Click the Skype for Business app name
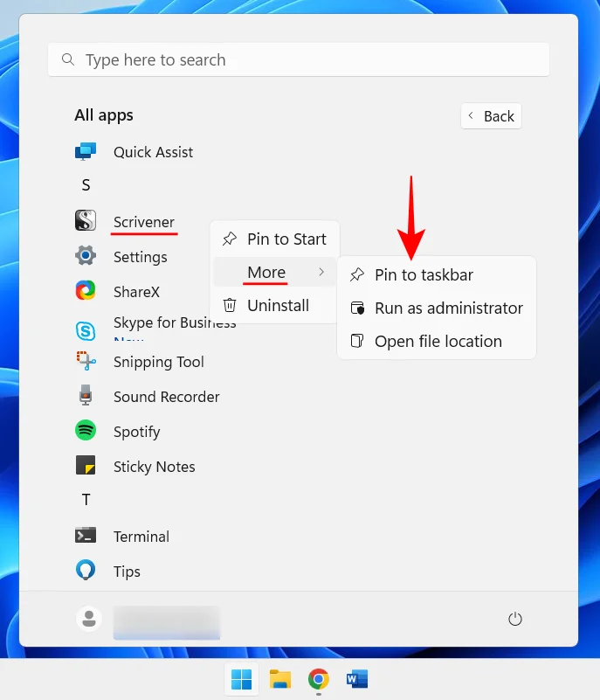The width and height of the screenshot is (600, 700). click(175, 322)
